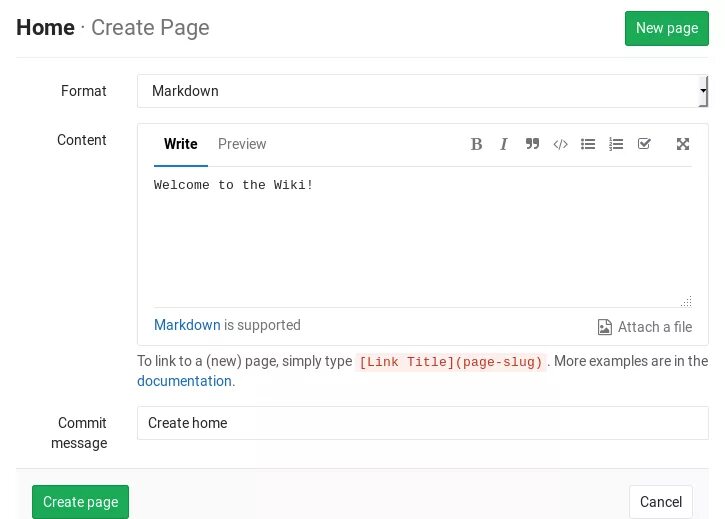Toggle fullscreen editor mode
This screenshot has height=519, width=725.
[x=683, y=144]
